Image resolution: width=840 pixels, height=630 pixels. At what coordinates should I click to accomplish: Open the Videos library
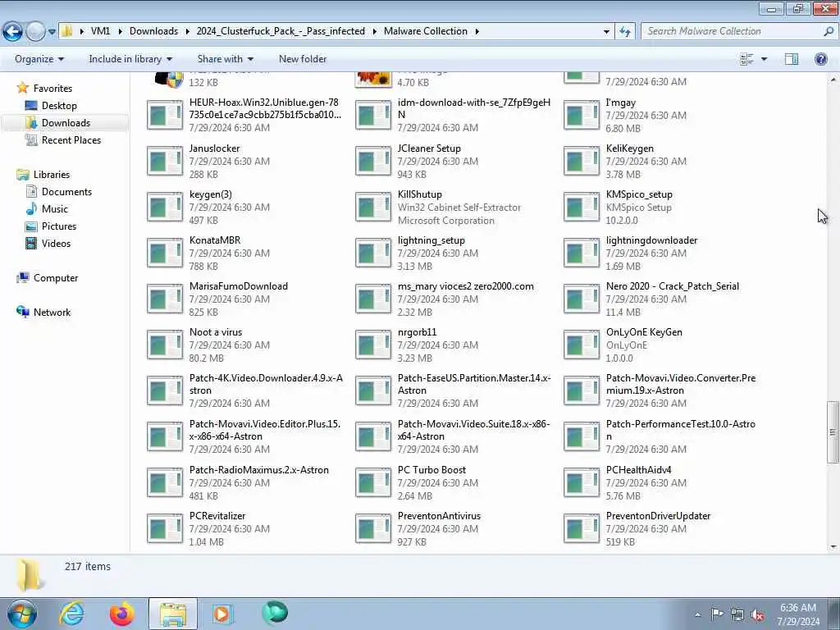coord(56,243)
